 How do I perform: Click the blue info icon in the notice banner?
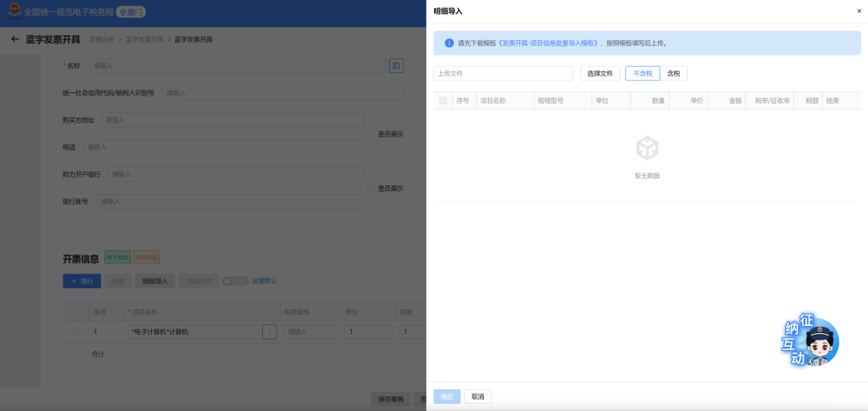(x=449, y=43)
